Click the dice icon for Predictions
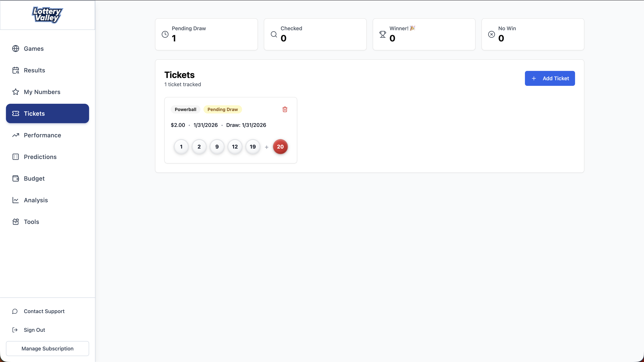 (x=15, y=157)
